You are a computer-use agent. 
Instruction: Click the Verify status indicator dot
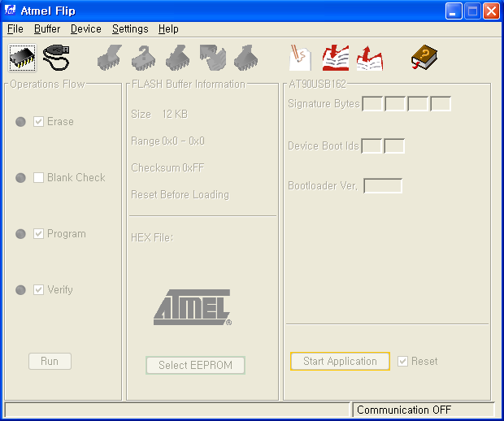[x=20, y=289]
